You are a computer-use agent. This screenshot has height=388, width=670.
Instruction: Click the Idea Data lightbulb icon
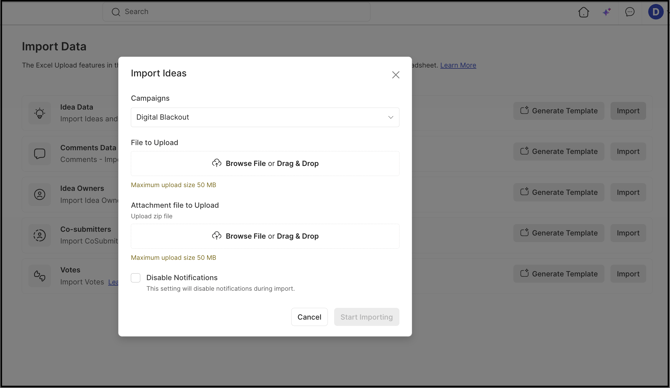(x=40, y=113)
